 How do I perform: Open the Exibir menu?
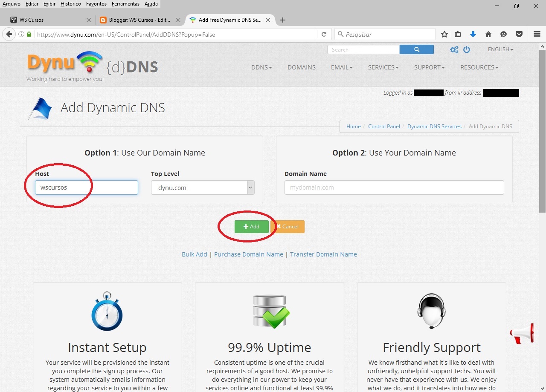click(x=49, y=4)
